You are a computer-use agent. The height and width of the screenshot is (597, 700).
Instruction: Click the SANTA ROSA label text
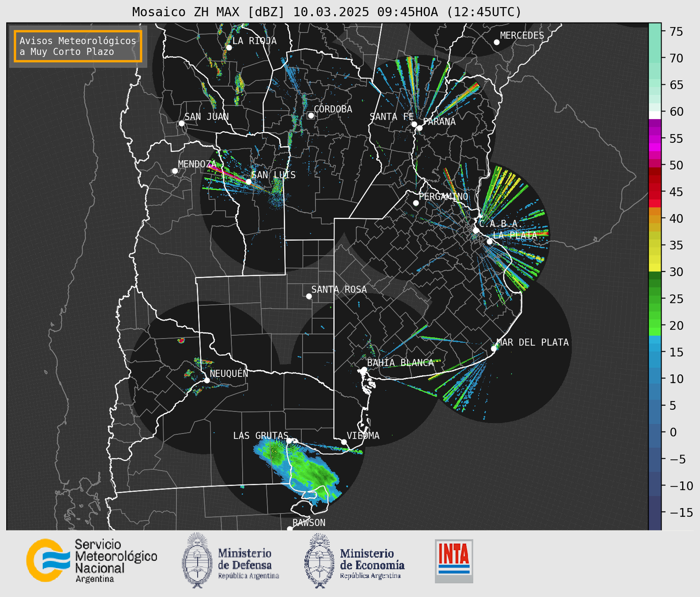coord(339,289)
